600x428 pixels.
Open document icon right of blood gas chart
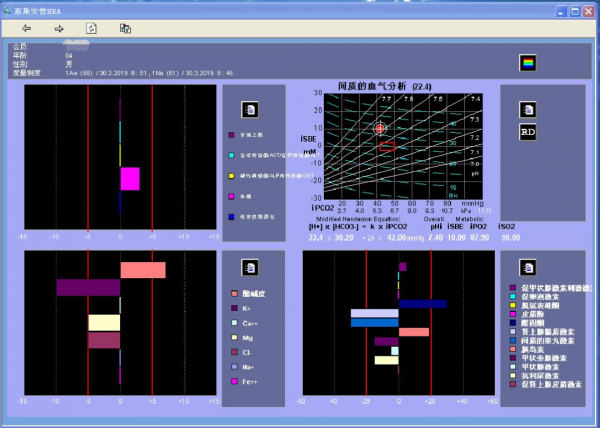click(527, 109)
